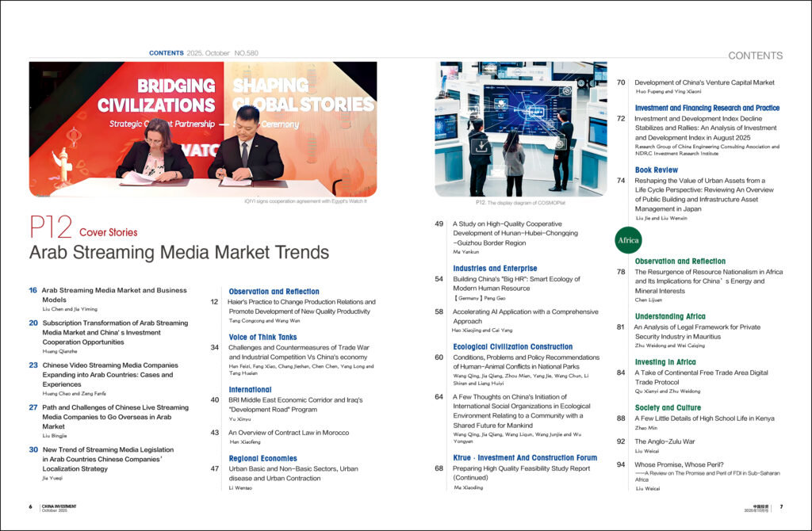812x531 pixels.
Task: Select 'Industries and Enterprise' section heading
Action: [495, 269]
